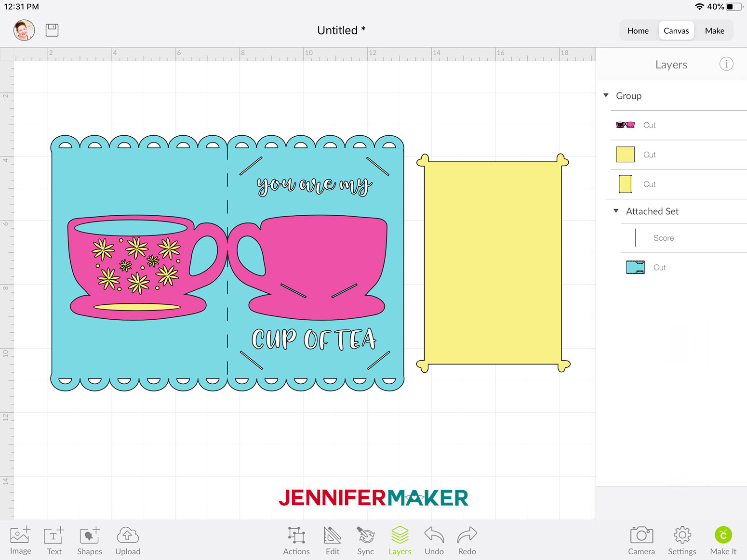The image size is (747, 560).
Task: Open the Upload tool
Action: [x=128, y=540]
